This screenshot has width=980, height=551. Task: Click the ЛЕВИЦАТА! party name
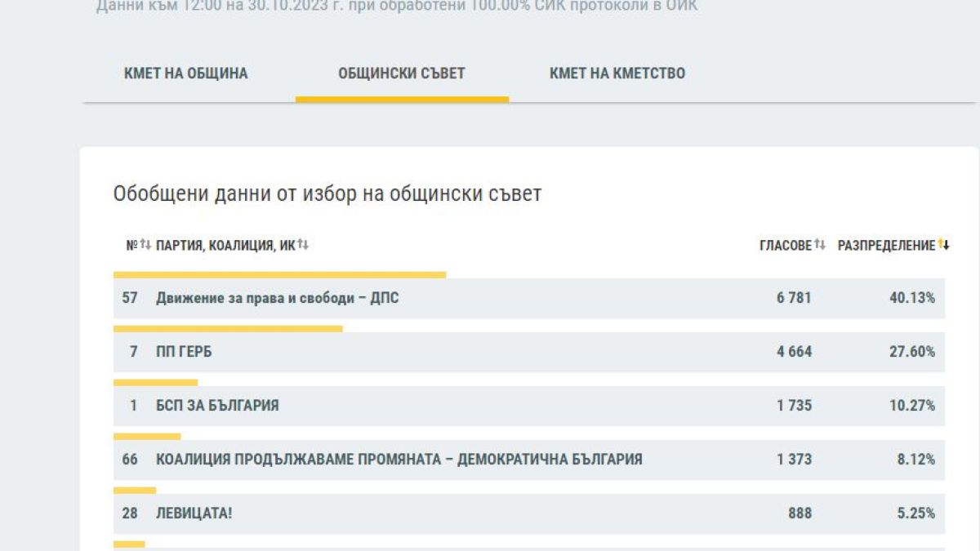coord(194,513)
